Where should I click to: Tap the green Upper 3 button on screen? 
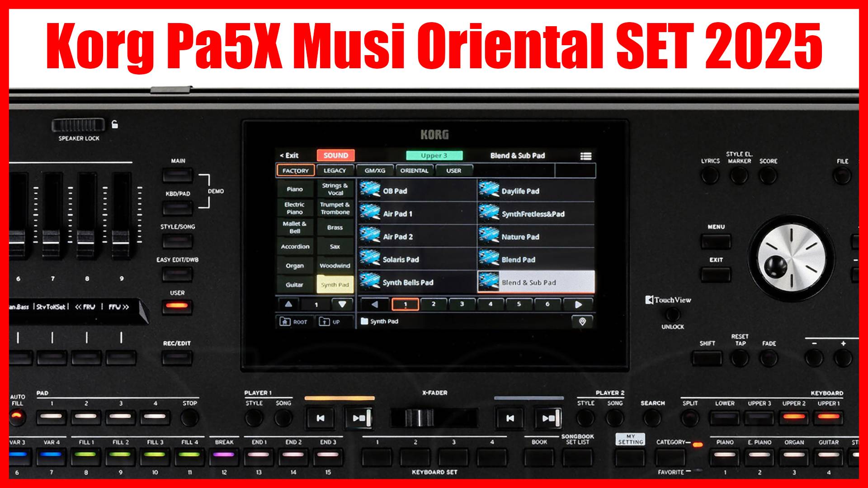point(434,155)
